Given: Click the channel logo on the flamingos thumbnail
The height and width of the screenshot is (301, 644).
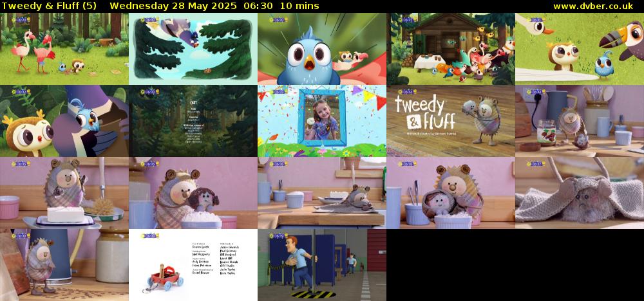Looking at the screenshot, I should (21, 20).
